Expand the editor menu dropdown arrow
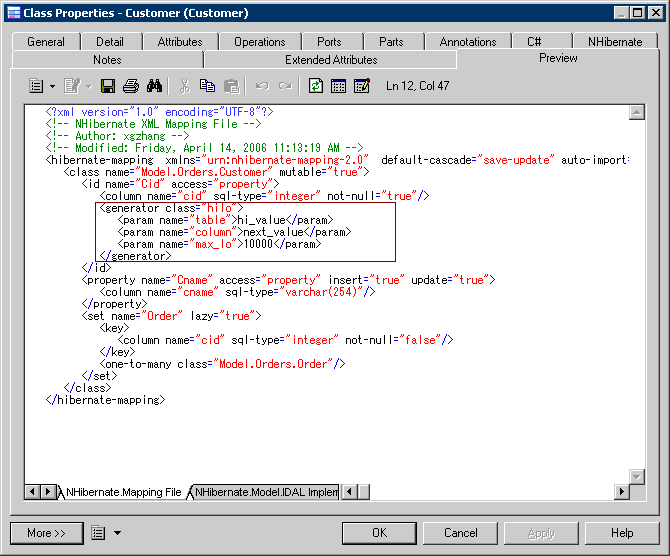 pyautogui.click(x=52, y=86)
